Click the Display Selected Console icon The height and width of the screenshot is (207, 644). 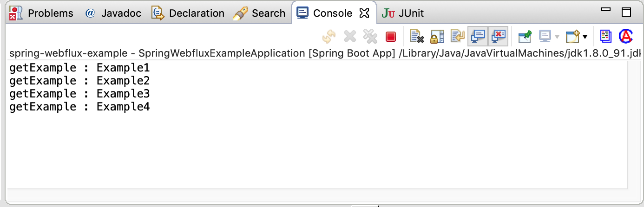(544, 36)
